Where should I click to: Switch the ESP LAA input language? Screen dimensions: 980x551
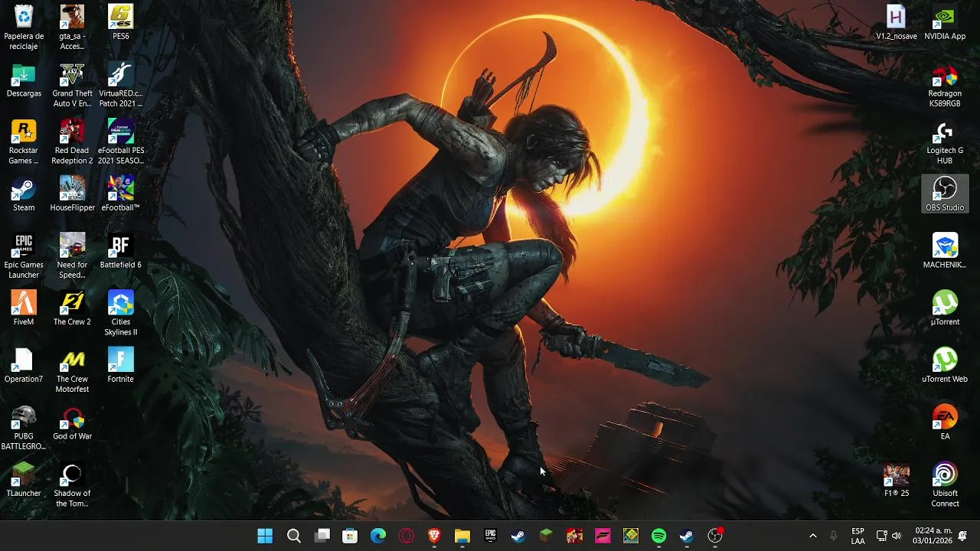(x=858, y=536)
